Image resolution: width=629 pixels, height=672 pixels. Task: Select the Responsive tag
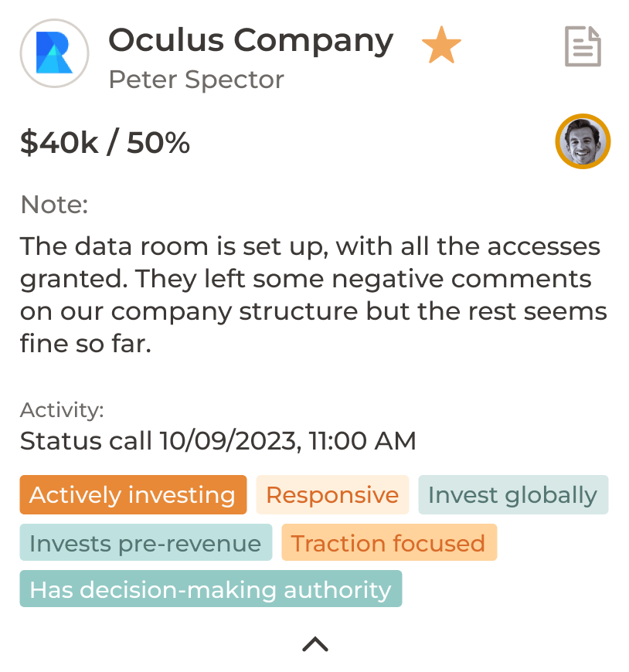333,494
